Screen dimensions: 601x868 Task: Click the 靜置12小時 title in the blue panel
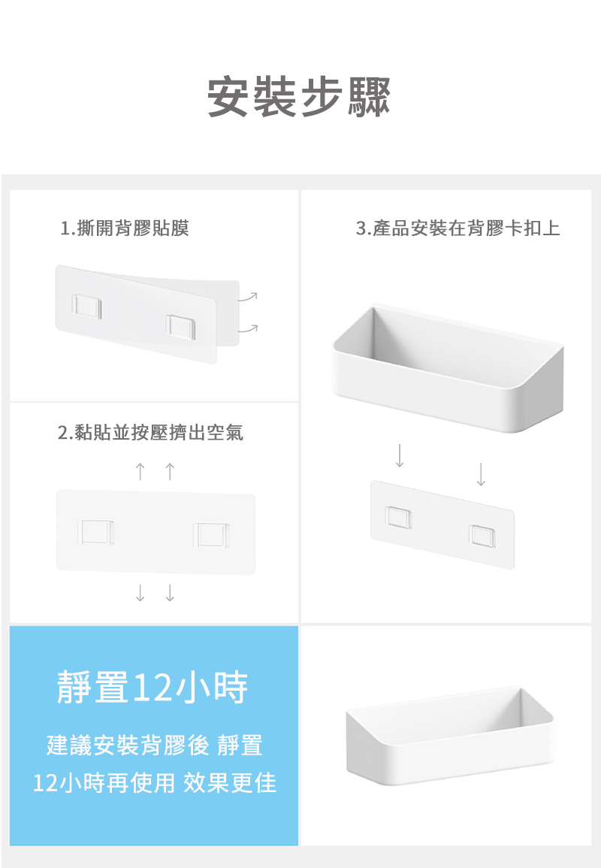[153, 686]
